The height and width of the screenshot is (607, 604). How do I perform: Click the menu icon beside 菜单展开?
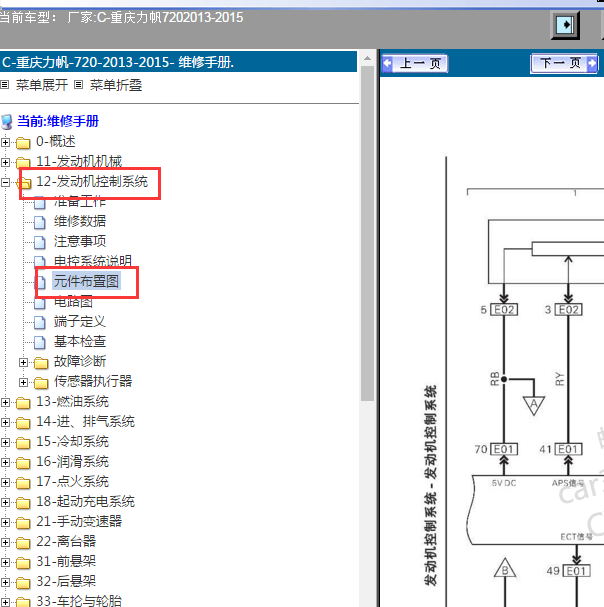coord(5,84)
